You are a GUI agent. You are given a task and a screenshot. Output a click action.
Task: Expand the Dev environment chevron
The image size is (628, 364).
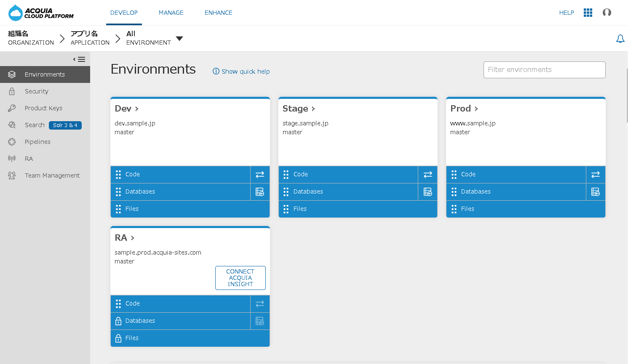click(x=137, y=109)
